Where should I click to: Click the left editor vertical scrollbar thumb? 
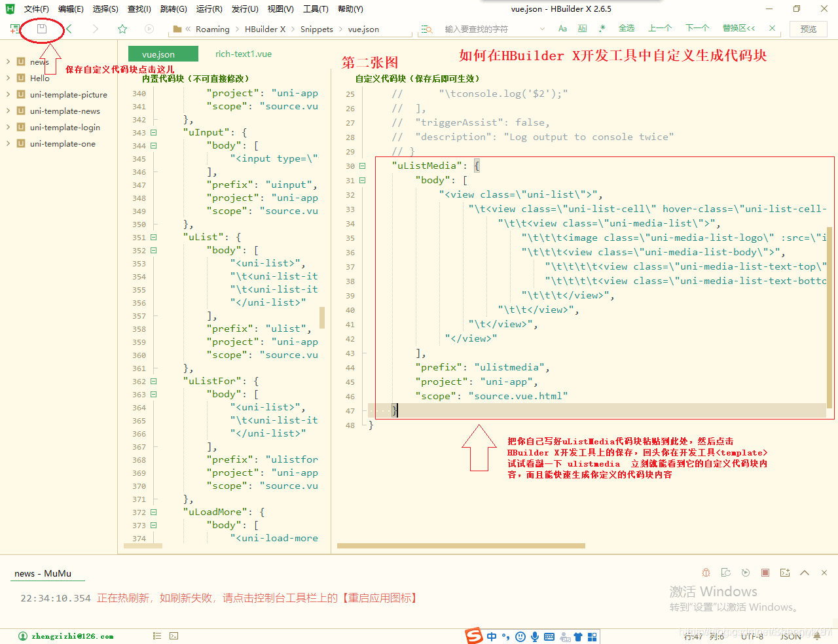[322, 317]
